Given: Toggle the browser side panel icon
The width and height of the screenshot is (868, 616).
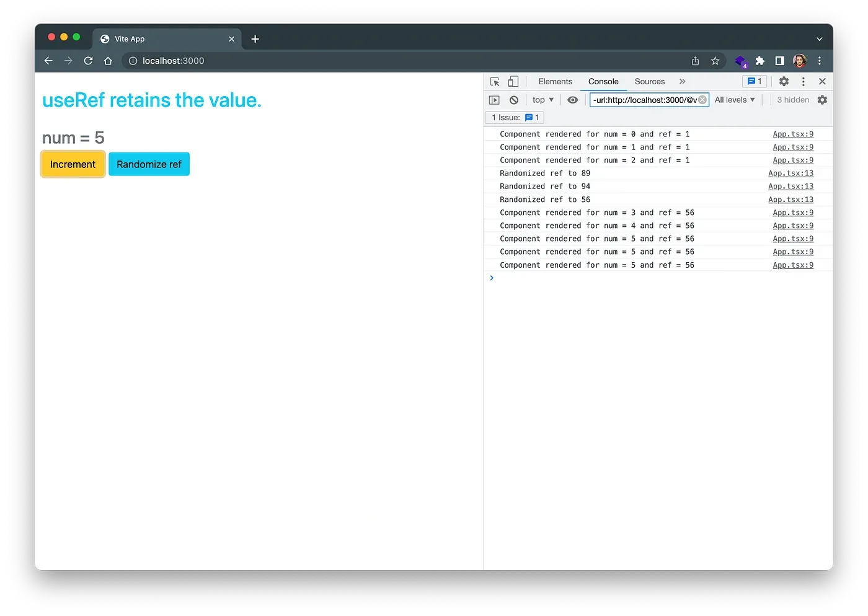Looking at the screenshot, I should (780, 61).
